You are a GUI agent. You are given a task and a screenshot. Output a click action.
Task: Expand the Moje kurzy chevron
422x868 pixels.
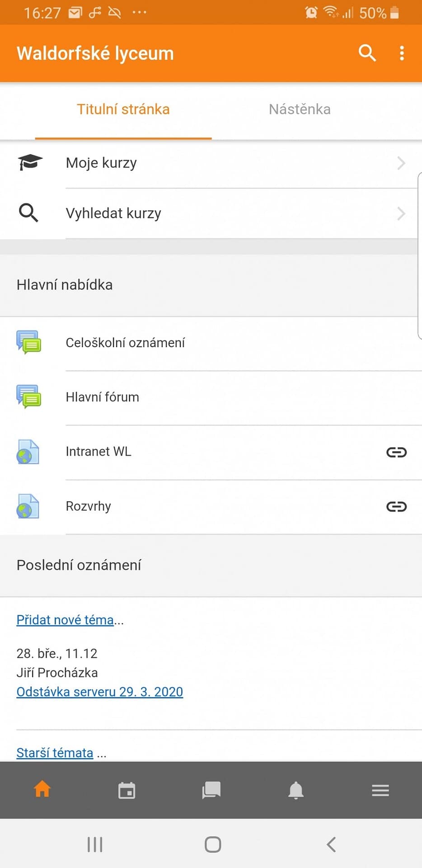(401, 163)
